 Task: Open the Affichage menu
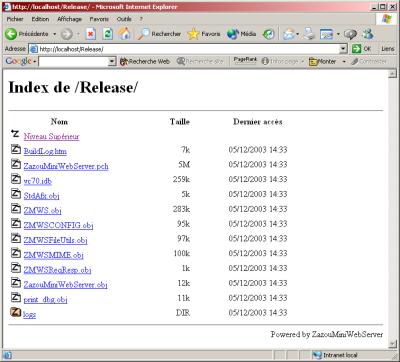coord(69,19)
